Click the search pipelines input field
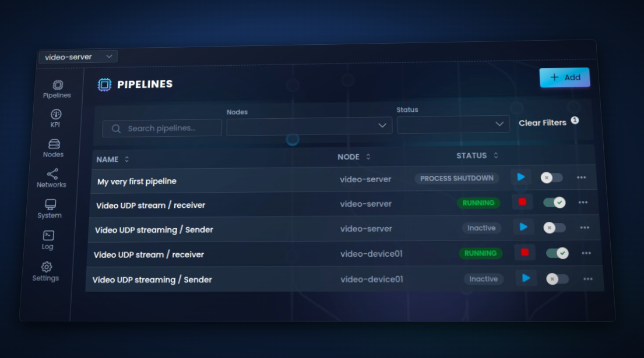Viewport: 644px width, 358px height. click(161, 127)
